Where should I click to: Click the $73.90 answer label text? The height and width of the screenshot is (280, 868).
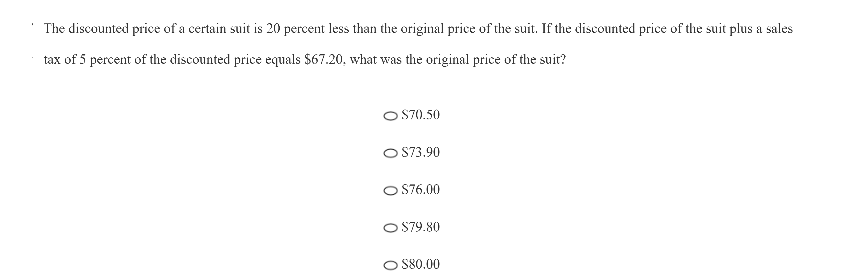[x=421, y=153]
